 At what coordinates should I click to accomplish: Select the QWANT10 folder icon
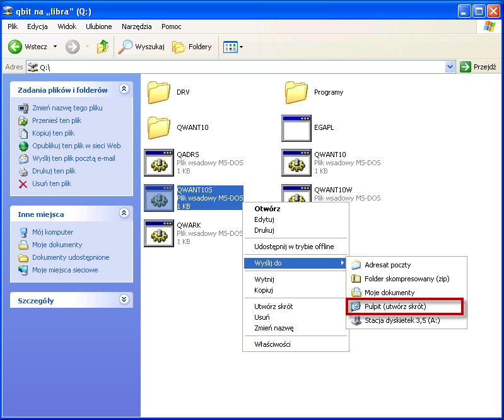point(159,127)
